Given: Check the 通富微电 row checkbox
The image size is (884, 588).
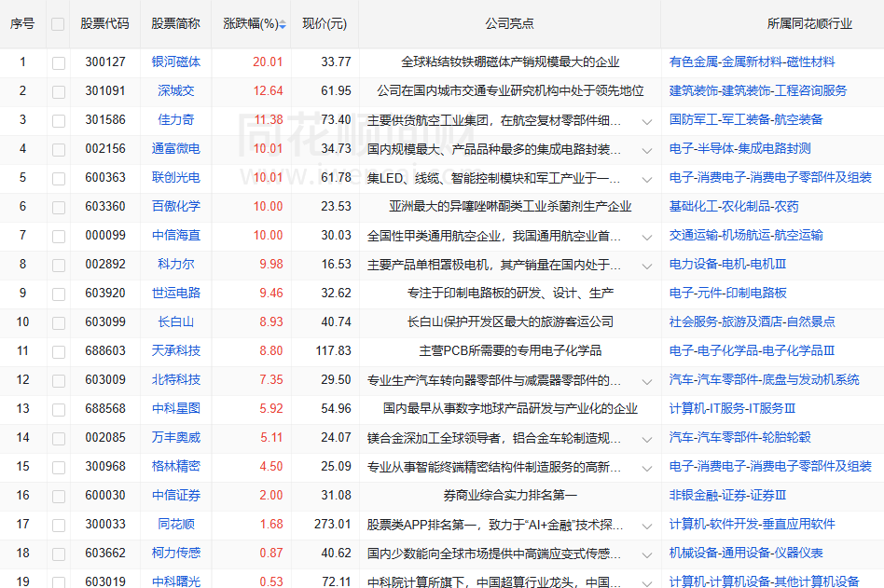Looking at the screenshot, I should click(x=59, y=150).
